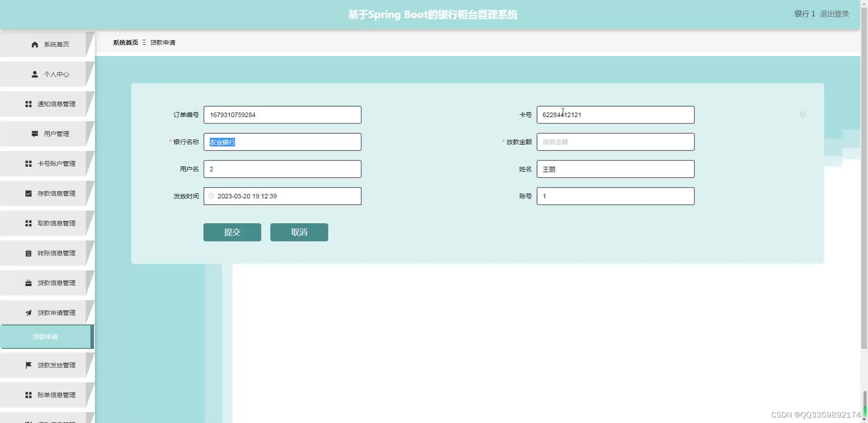The image size is (868, 423).
Task: Click the chat icon beside 用户管理
Action: click(35, 134)
